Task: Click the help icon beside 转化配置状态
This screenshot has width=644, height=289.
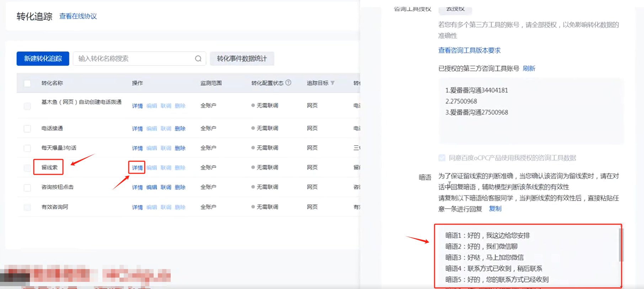Action: (x=288, y=83)
